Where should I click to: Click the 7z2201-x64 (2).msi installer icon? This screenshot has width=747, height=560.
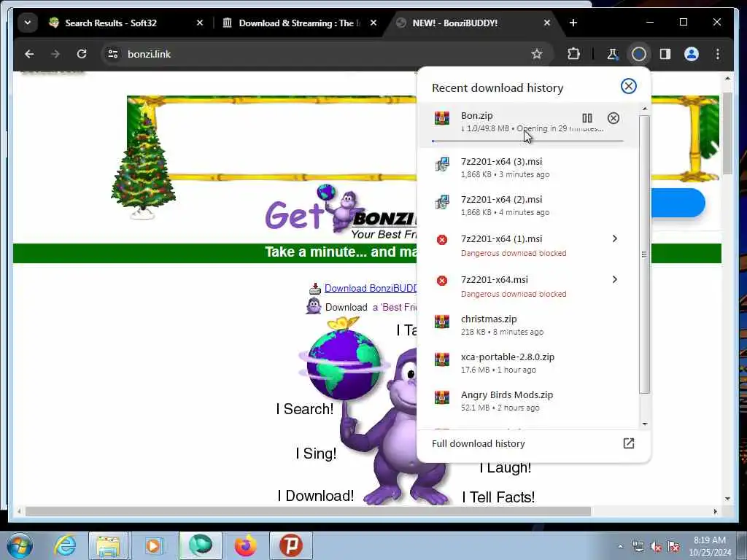coord(441,203)
